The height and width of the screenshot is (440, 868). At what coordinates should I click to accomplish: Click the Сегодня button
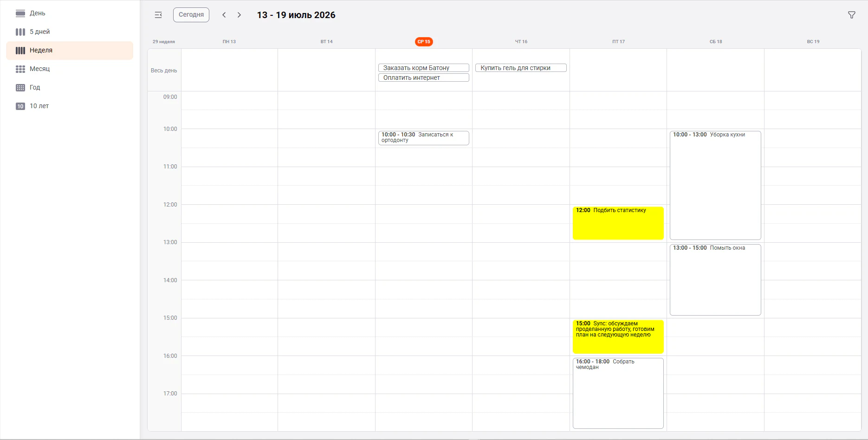[191, 15]
